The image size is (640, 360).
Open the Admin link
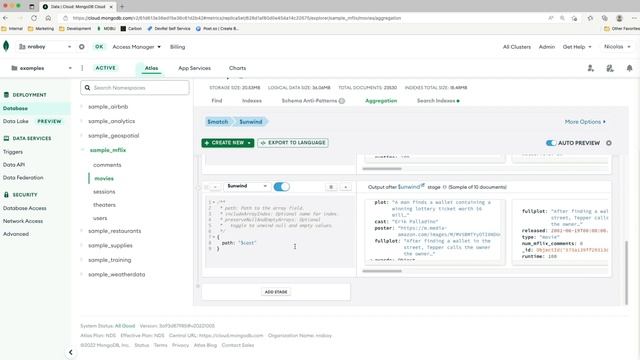[547, 47]
